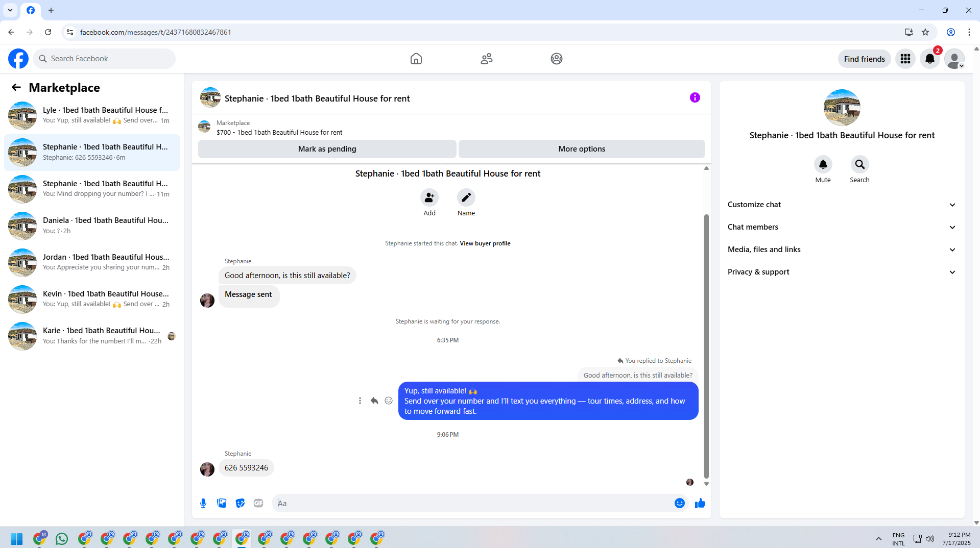Open the Karie conversation

(92, 336)
